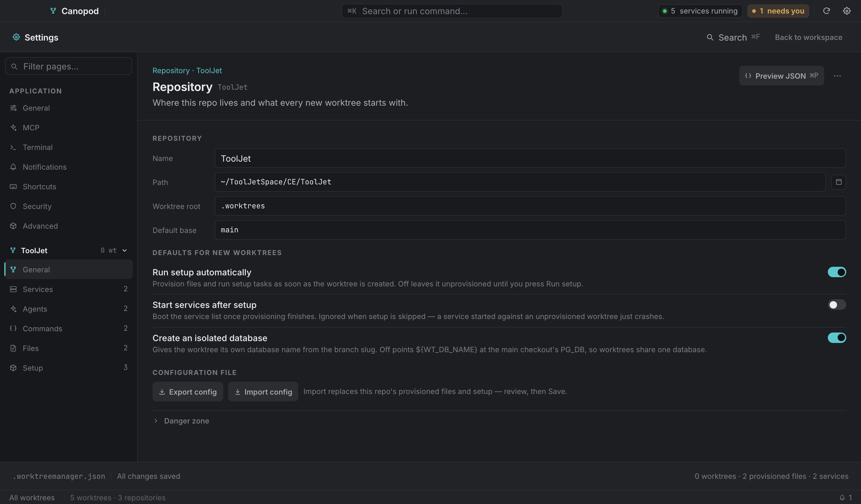Toggle Create an isolated database switch
The width and height of the screenshot is (861, 504).
837,338
